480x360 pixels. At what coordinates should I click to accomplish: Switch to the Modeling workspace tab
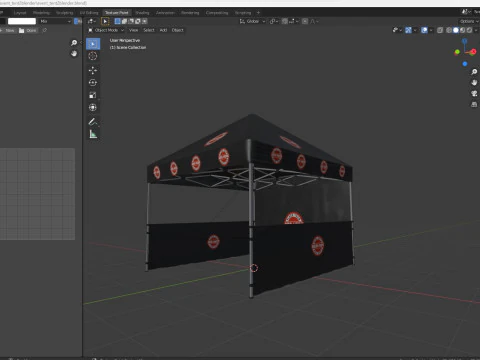point(41,13)
